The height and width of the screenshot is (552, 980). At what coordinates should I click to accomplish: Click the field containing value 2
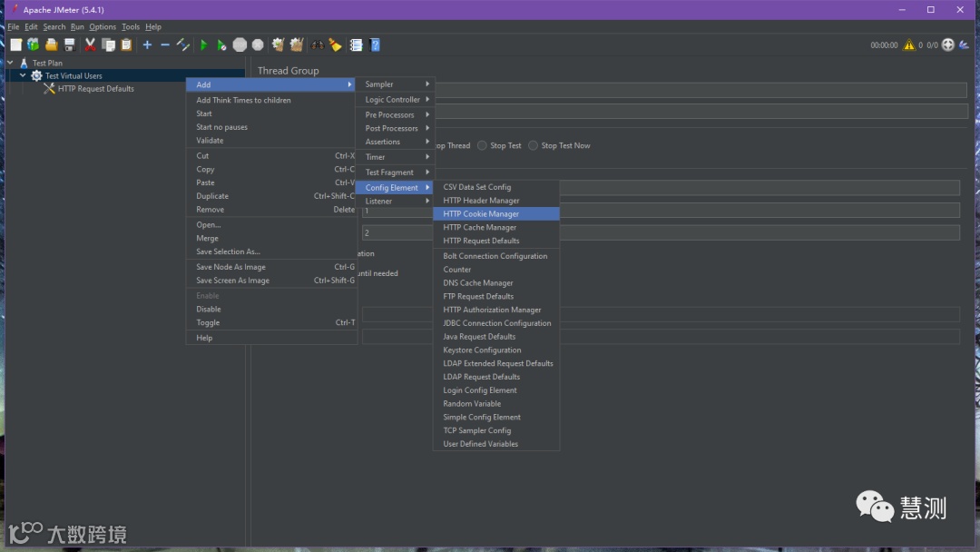click(661, 233)
